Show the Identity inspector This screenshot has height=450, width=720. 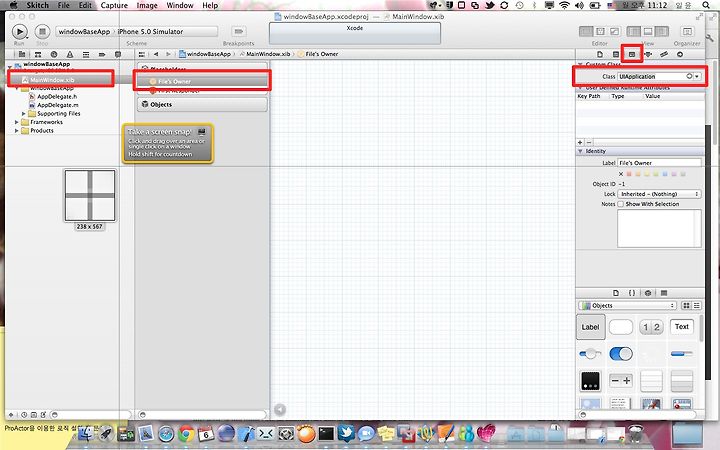(632, 54)
